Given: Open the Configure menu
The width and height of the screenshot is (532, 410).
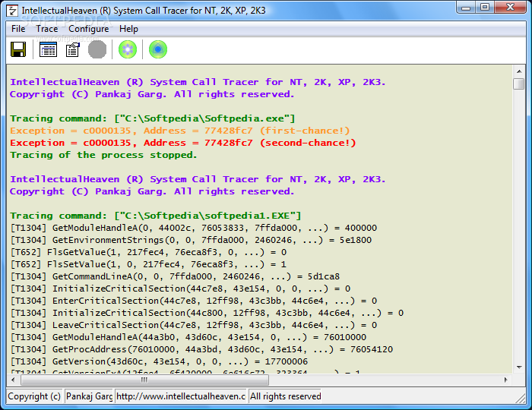Looking at the screenshot, I should pyautogui.click(x=89, y=29).
